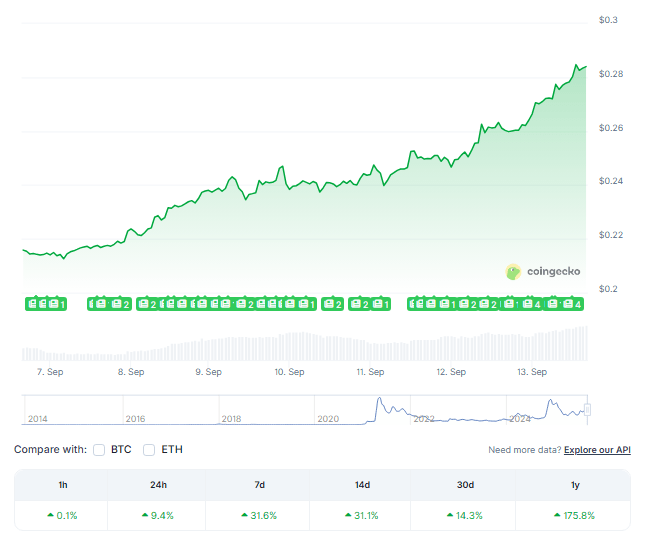Click the 2020 position in the range navigator
This screenshot has width=655, height=540.
328,418
